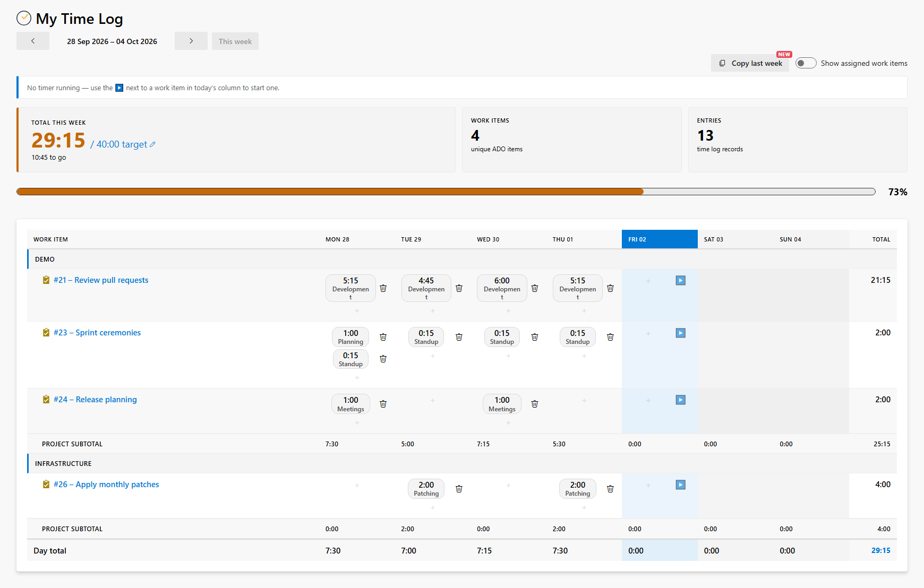Delete Wednesday 0:15 Standup entry

click(x=535, y=337)
